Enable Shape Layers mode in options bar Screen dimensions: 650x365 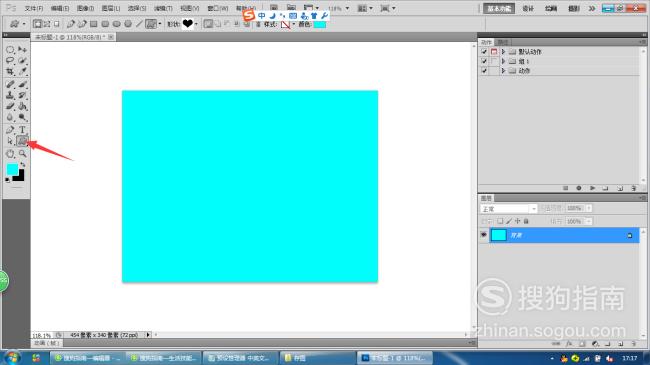click(x=37, y=24)
